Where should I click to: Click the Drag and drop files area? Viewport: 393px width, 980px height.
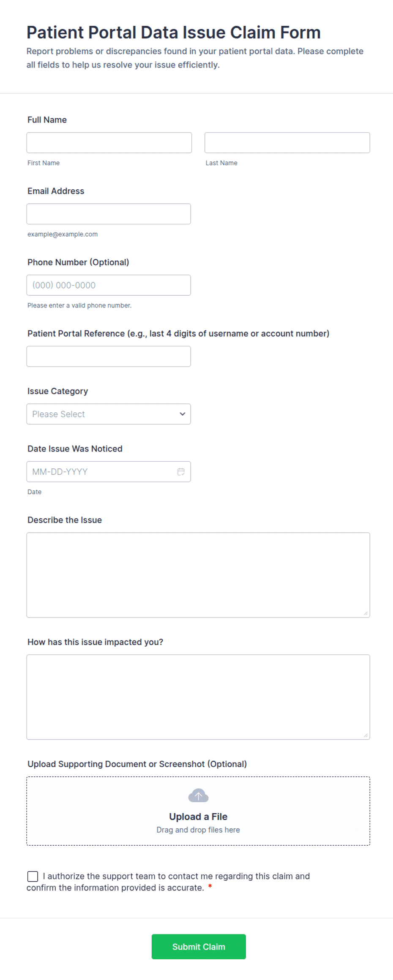pyautogui.click(x=198, y=811)
